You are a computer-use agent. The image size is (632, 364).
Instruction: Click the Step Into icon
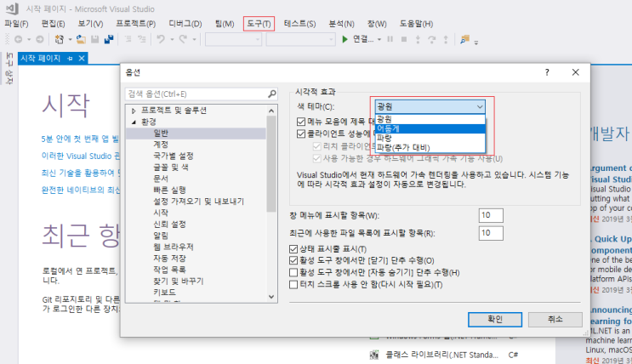click(x=418, y=39)
